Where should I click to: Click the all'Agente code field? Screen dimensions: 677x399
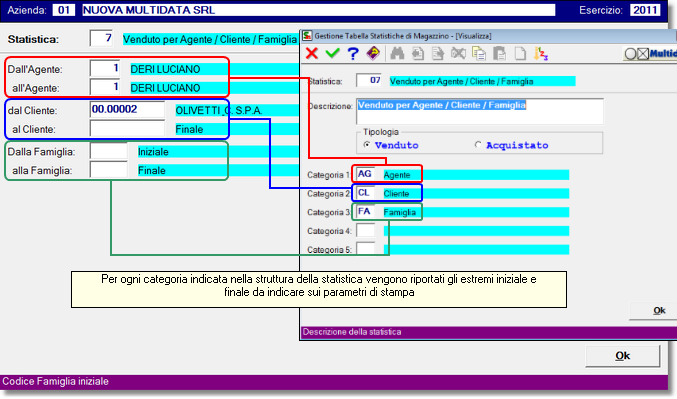pyautogui.click(x=104, y=87)
